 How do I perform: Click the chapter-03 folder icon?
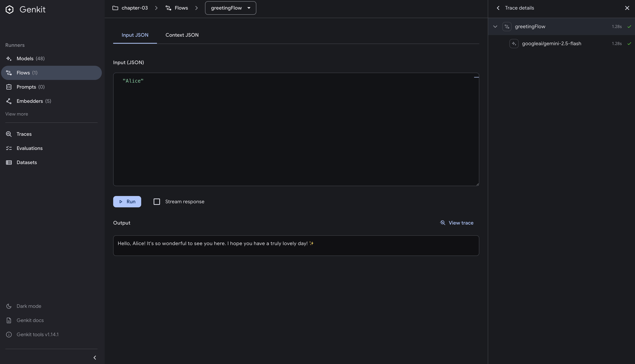tap(115, 8)
